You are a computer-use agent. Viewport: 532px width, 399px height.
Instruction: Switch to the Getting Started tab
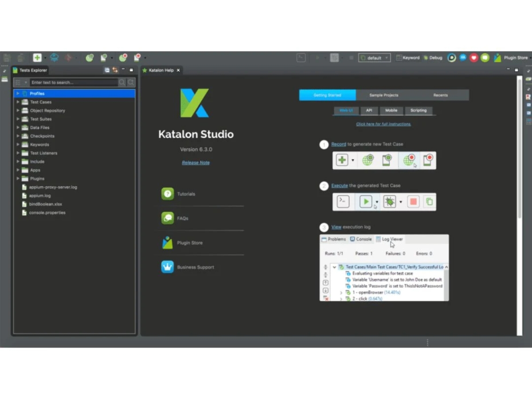coord(327,95)
